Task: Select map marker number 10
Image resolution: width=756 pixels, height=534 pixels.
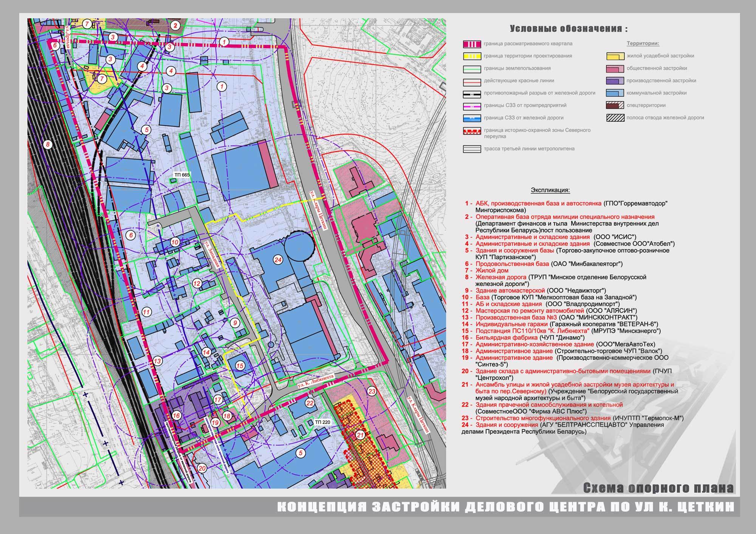Action: [175, 242]
